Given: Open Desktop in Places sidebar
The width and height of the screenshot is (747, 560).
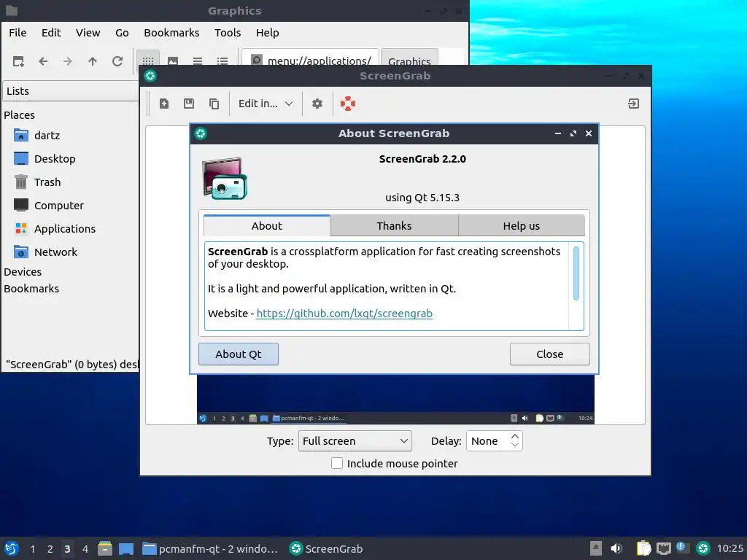Looking at the screenshot, I should pyautogui.click(x=44, y=158).
